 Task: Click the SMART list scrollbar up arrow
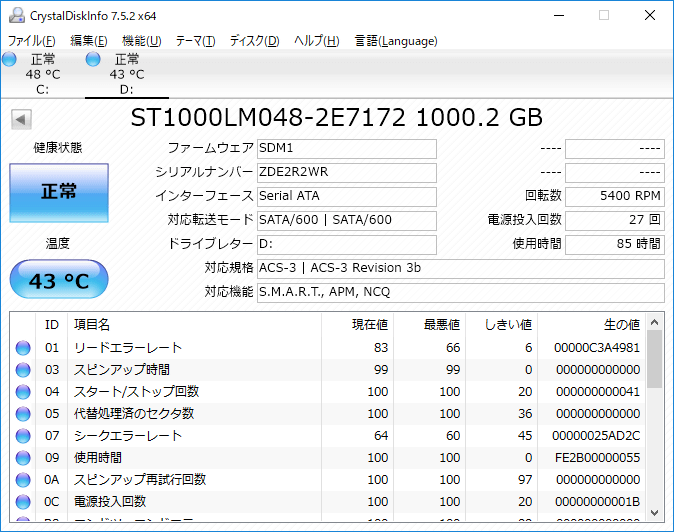click(x=655, y=322)
